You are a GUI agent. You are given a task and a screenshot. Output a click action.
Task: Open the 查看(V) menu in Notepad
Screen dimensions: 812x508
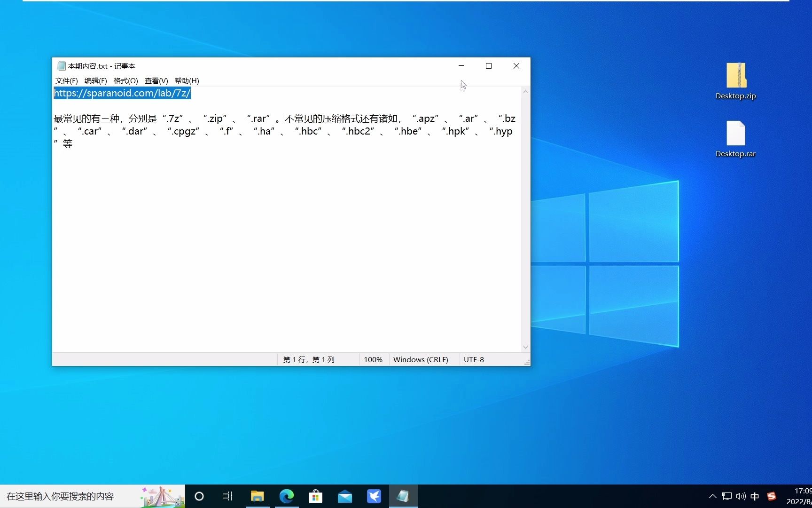(156, 80)
